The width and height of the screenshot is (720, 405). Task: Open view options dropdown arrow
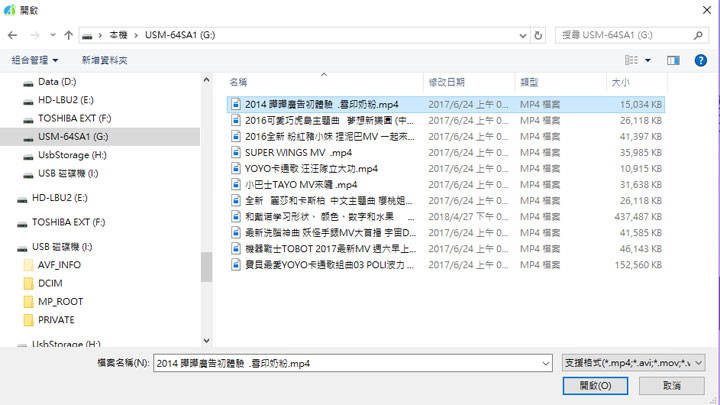pyautogui.click(x=648, y=60)
